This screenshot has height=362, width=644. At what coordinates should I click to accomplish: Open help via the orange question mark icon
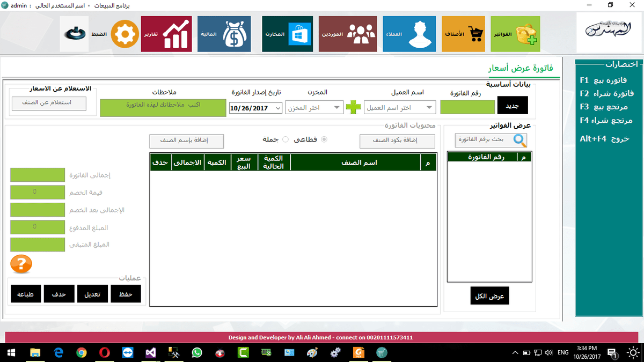[x=20, y=264]
